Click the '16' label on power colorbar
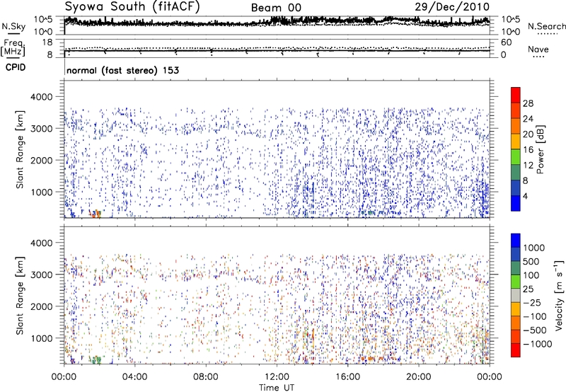The height and width of the screenshot is (392, 566). (528, 150)
